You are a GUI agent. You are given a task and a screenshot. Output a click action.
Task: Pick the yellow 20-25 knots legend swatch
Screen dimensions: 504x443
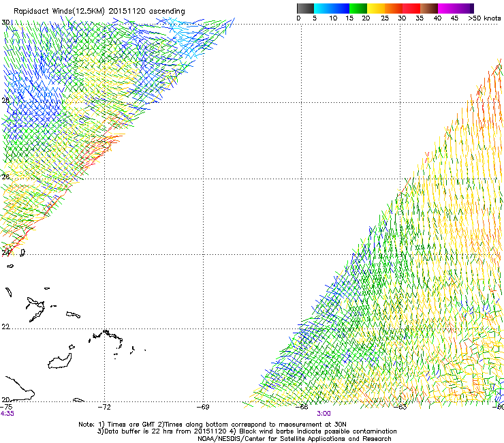tap(376, 8)
